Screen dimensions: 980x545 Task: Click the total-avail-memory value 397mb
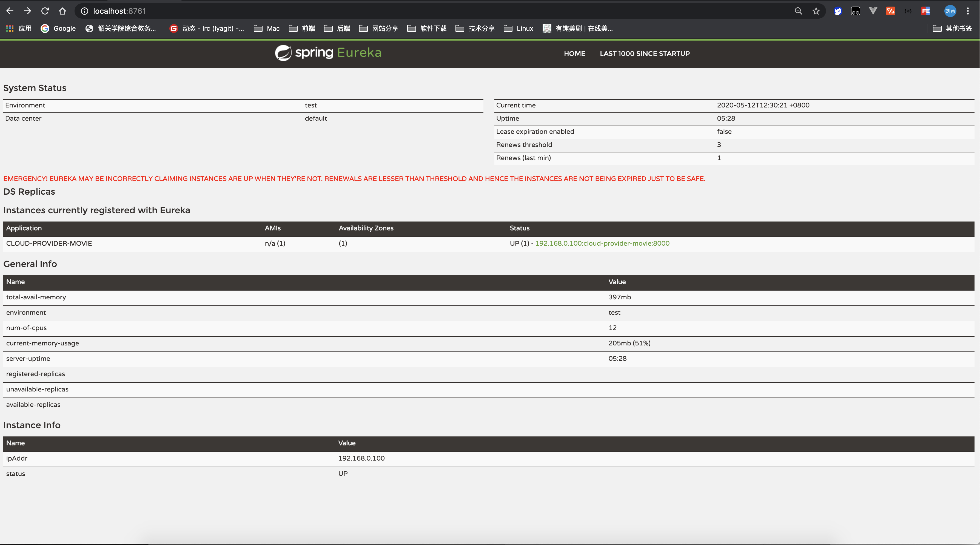click(x=619, y=297)
